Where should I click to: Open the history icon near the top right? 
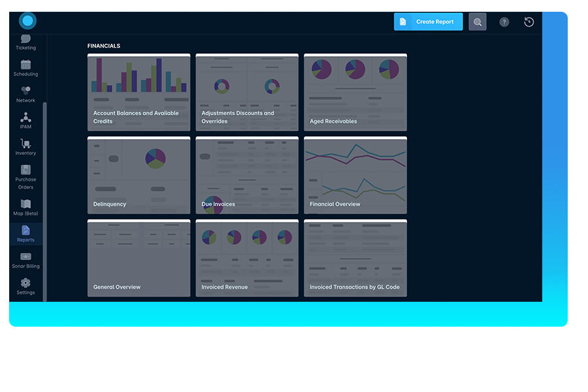(x=529, y=22)
